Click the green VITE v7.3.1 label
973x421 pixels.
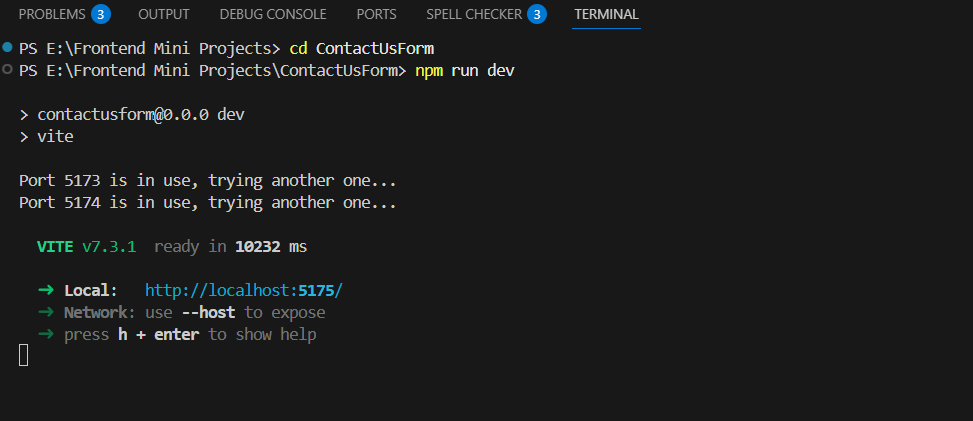86,246
